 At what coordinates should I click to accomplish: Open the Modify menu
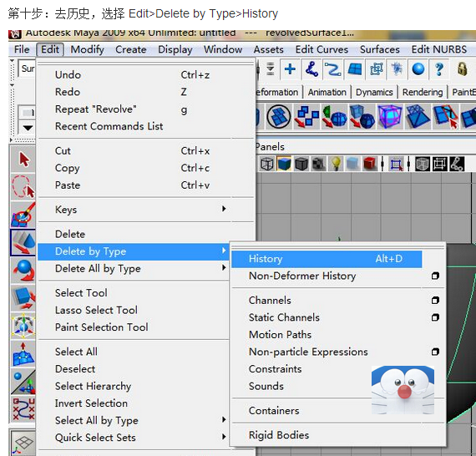tap(88, 49)
